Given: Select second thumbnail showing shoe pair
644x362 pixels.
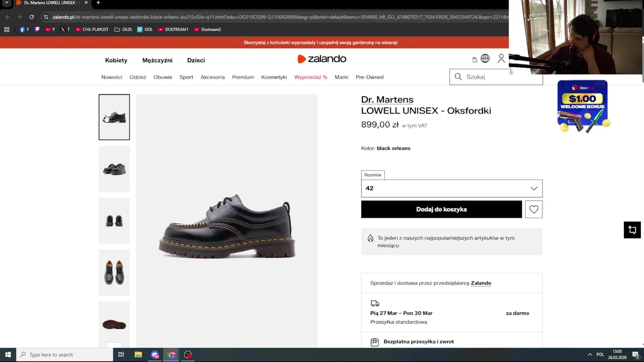Looking at the screenshot, I should click(x=114, y=169).
